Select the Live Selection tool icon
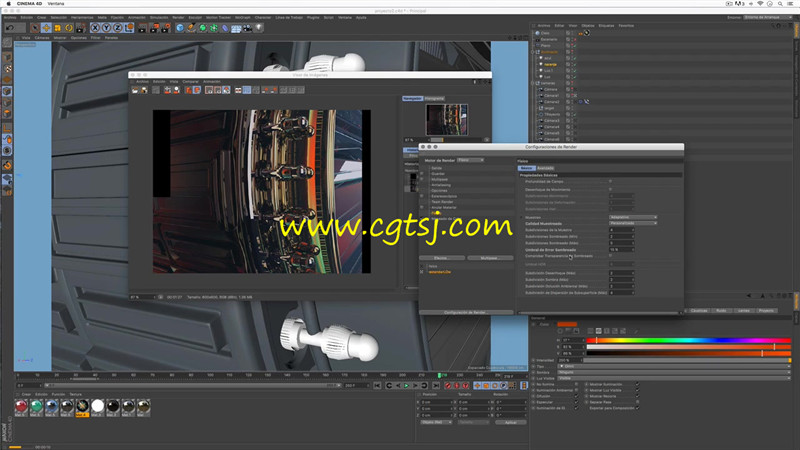 click(35, 28)
